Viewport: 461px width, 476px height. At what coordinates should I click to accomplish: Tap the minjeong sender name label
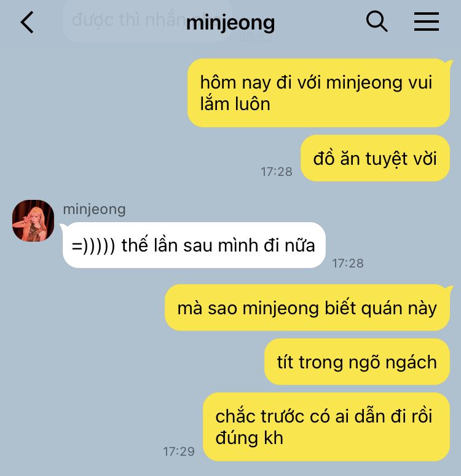[94, 210]
